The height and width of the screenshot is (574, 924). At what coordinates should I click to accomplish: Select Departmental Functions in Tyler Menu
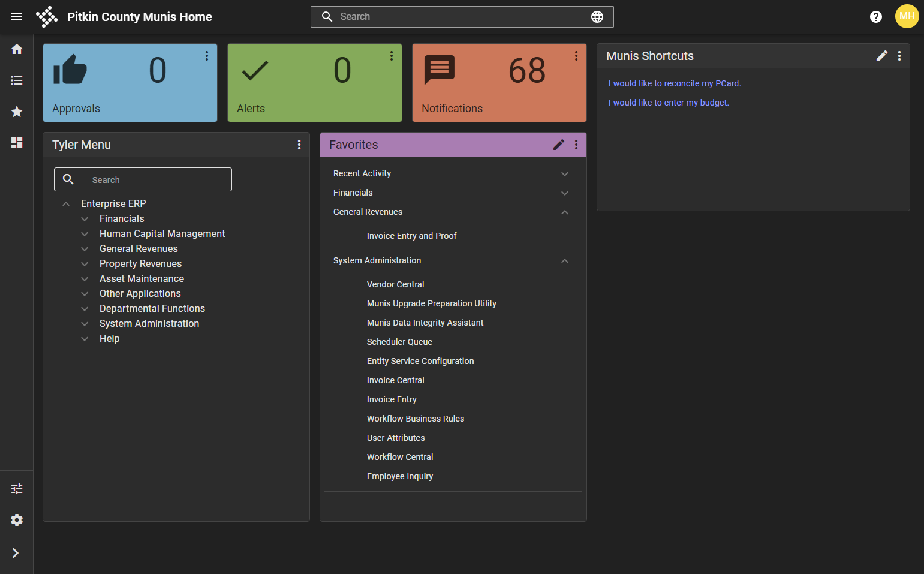tap(152, 308)
